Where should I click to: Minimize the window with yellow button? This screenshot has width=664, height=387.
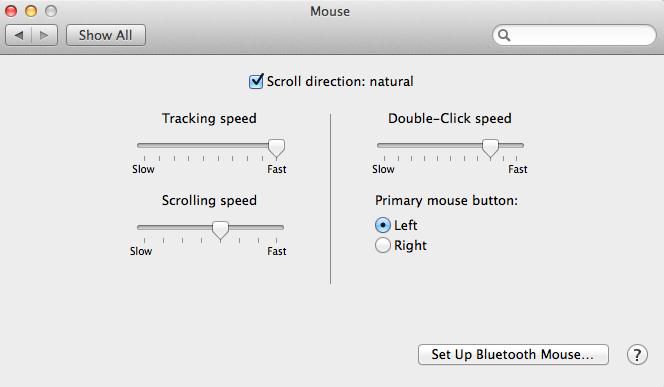tap(31, 11)
